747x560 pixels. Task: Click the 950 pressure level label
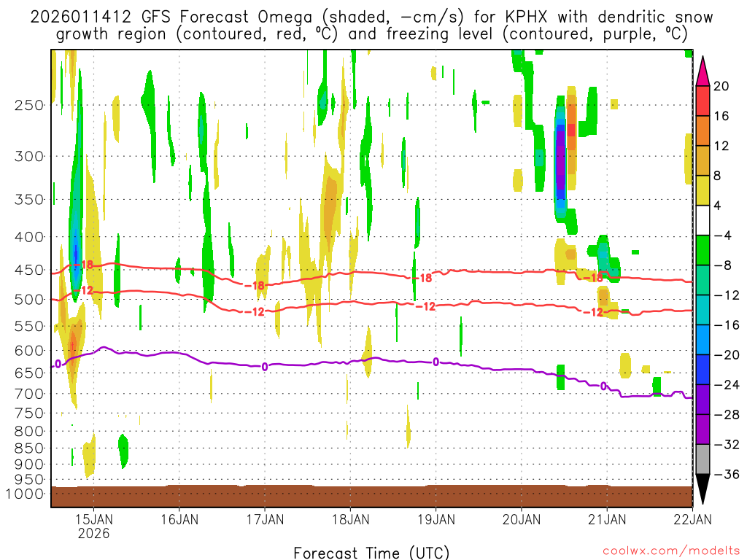coord(28,480)
